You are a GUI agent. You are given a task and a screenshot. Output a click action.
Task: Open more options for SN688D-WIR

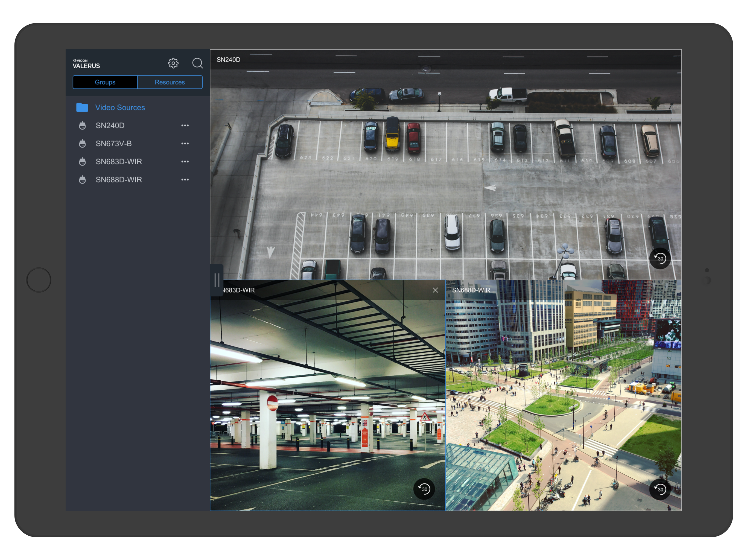185,180
